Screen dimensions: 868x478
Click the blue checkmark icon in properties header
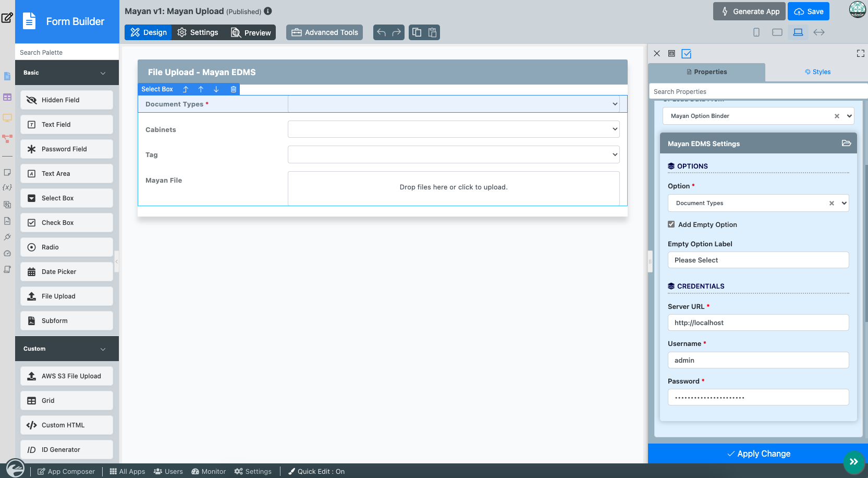point(687,54)
